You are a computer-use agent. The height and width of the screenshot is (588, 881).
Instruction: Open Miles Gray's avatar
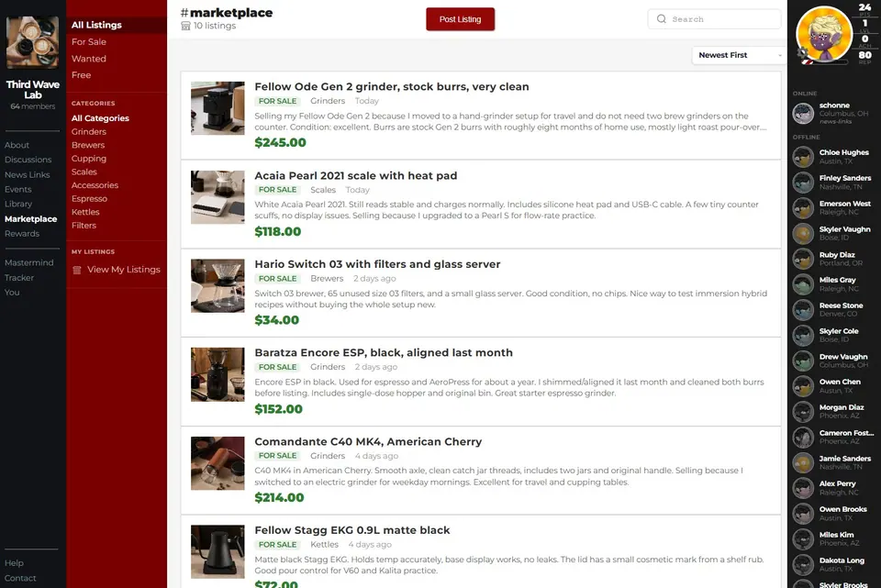pos(803,284)
